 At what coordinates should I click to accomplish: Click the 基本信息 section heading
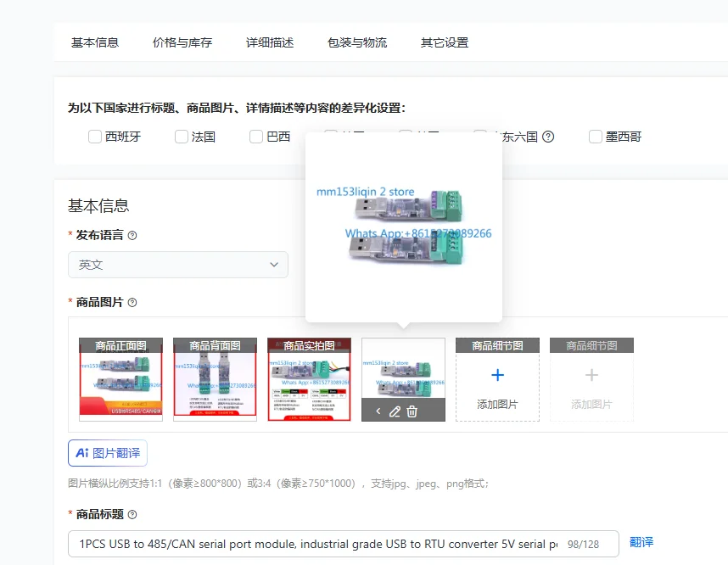pyautogui.click(x=98, y=205)
